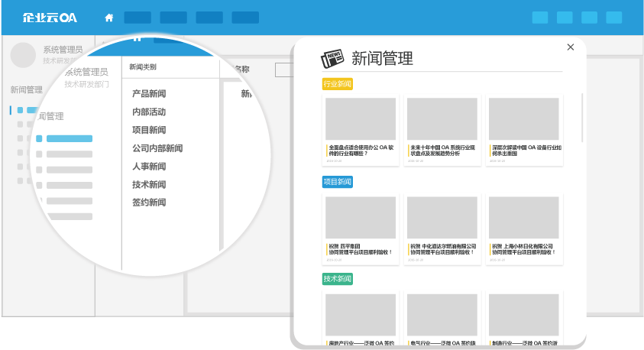Screen dimensions: 644x350
Task: Click the 企业云OA logo
Action: (50, 18)
